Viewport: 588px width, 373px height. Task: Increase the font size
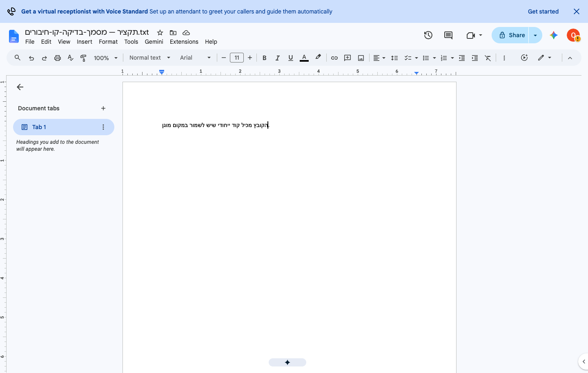250,58
